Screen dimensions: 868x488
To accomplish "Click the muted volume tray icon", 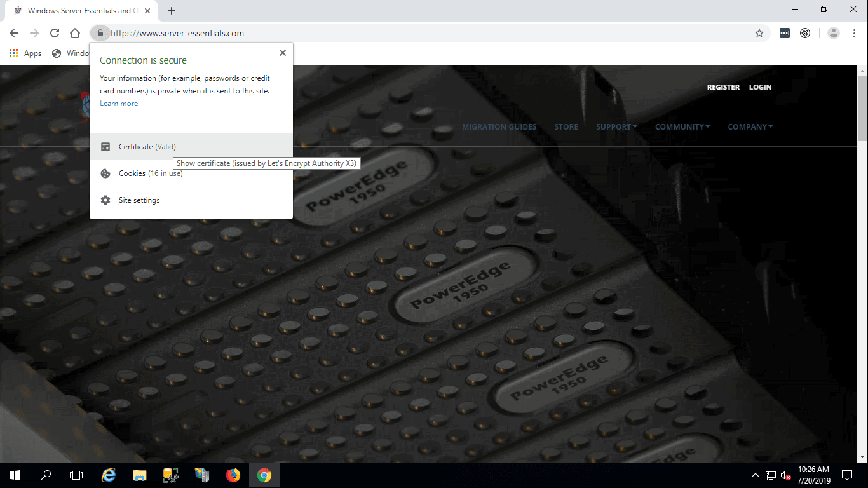I will 786,475.
